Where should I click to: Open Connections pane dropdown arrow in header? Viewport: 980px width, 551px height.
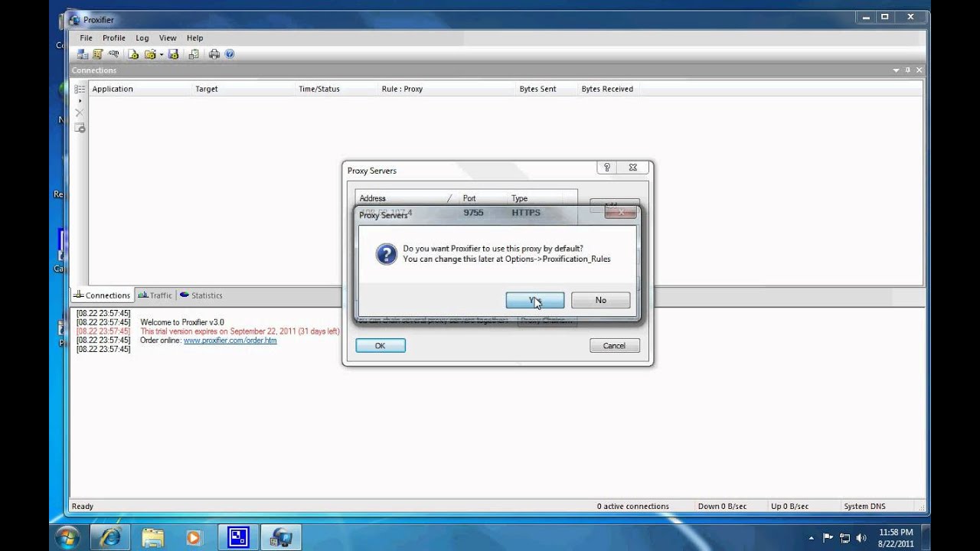896,70
